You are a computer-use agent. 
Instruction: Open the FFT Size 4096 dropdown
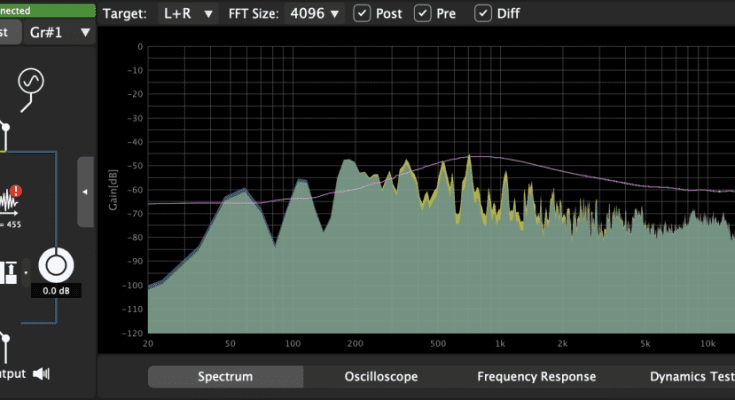click(x=314, y=14)
